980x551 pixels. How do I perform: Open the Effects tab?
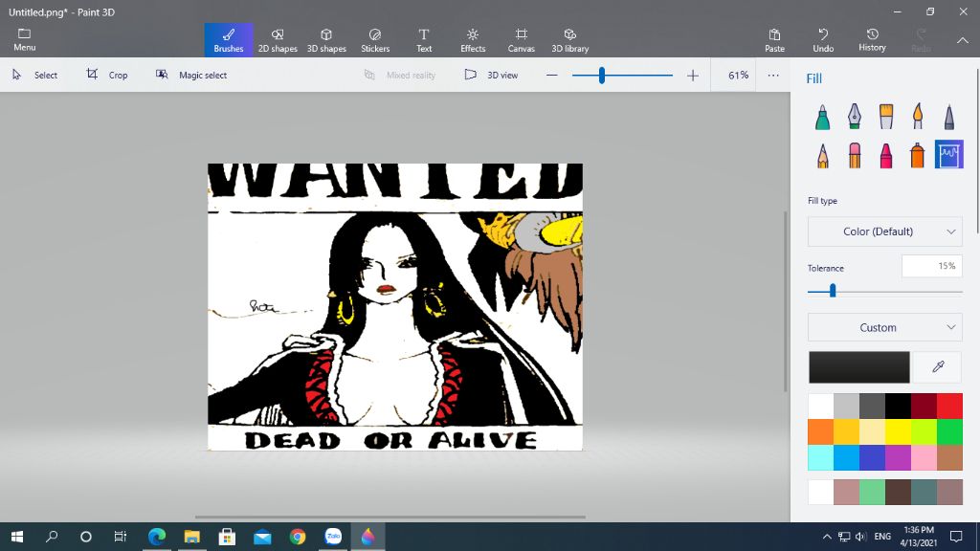(473, 40)
